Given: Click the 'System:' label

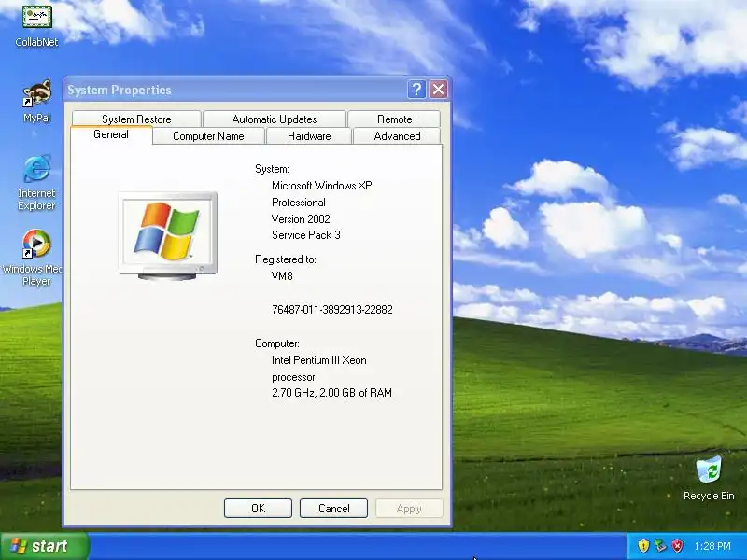Looking at the screenshot, I should pos(272,169).
